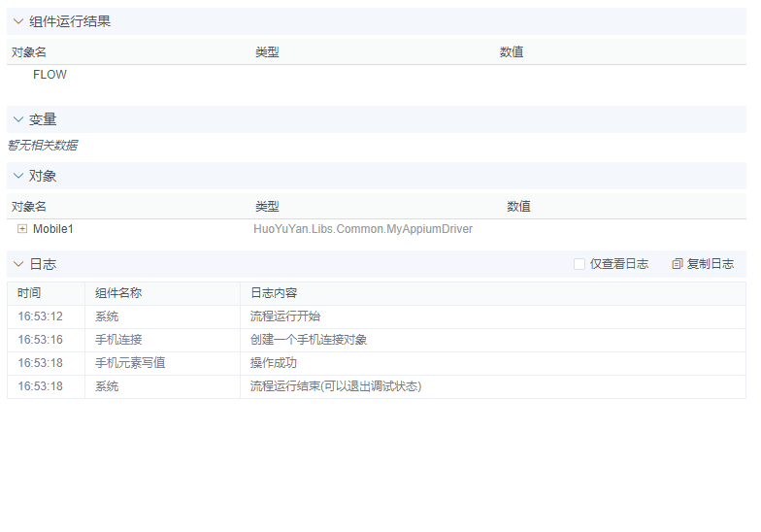Select the 流程运行结束 log entry

(x=336, y=386)
